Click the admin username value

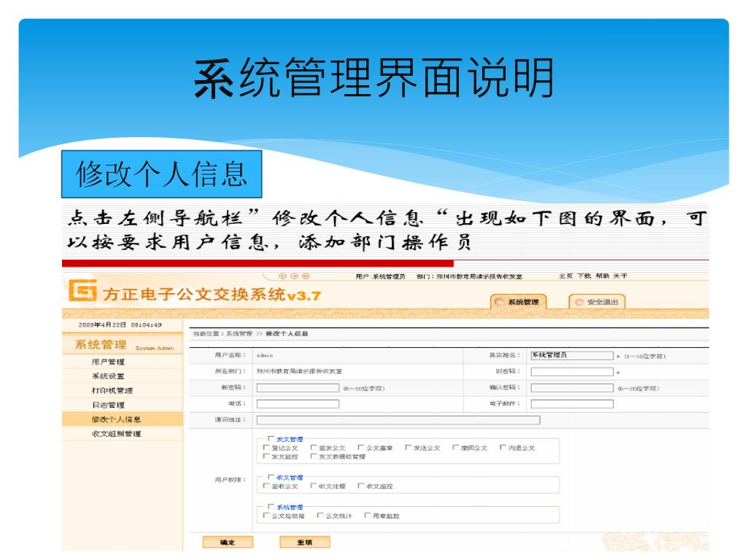point(265,356)
